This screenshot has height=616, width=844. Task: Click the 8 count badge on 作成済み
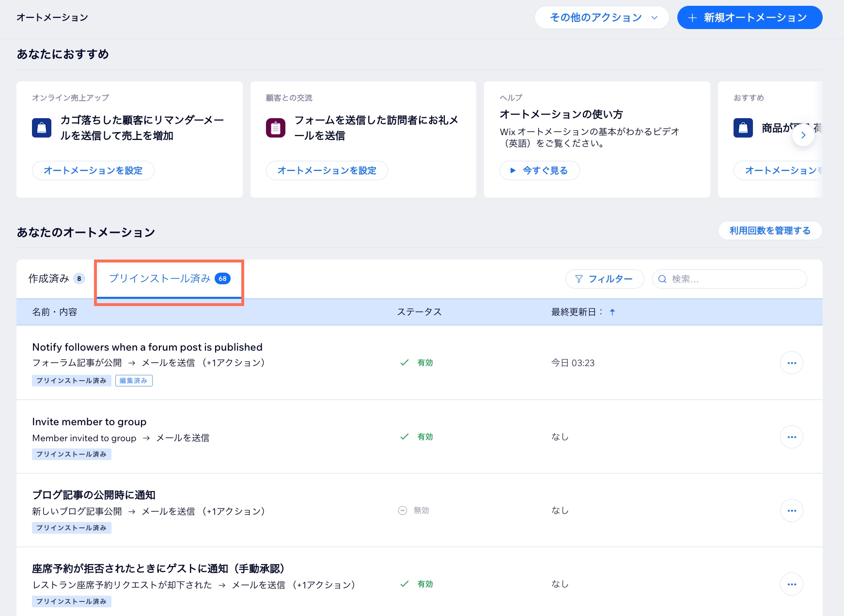pyautogui.click(x=79, y=278)
